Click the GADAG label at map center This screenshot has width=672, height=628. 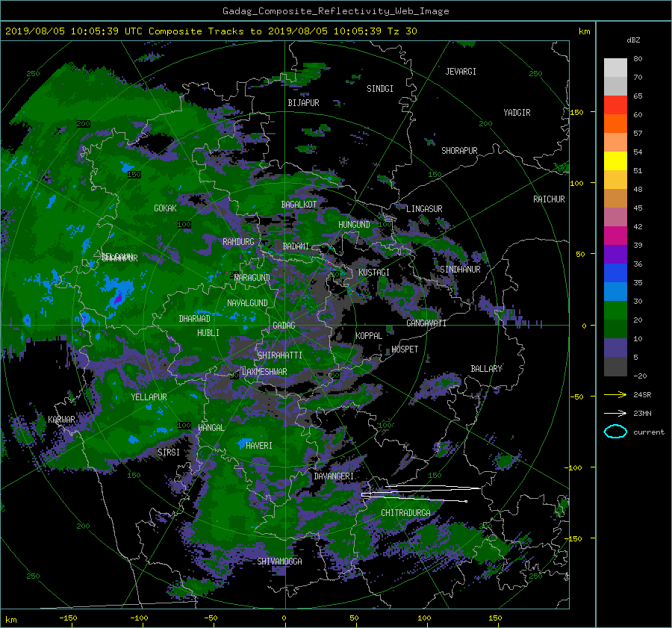(x=284, y=326)
